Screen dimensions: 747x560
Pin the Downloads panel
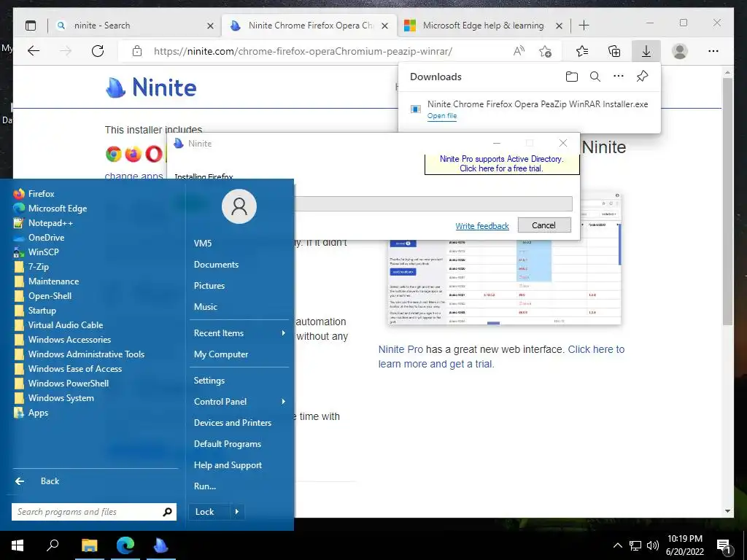coord(642,76)
